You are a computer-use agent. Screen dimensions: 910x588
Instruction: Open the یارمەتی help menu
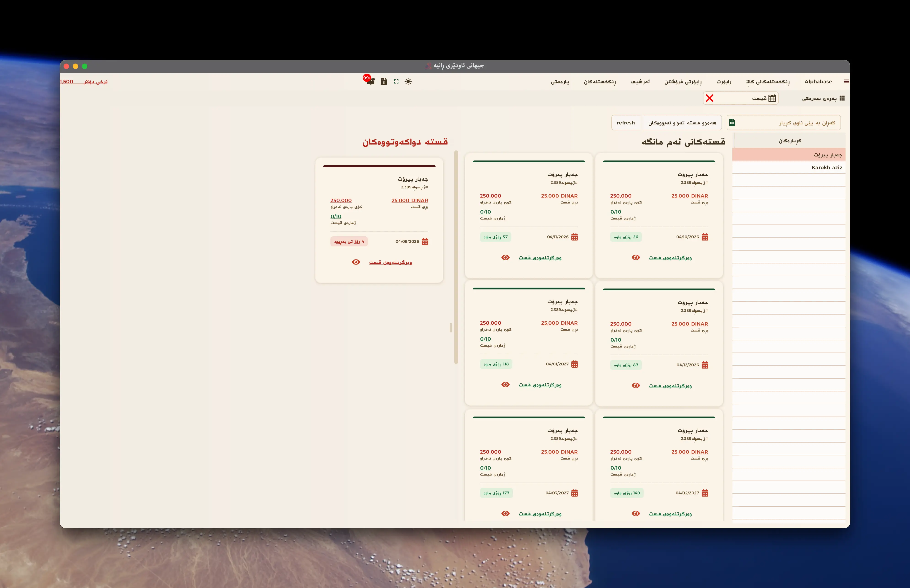click(560, 81)
